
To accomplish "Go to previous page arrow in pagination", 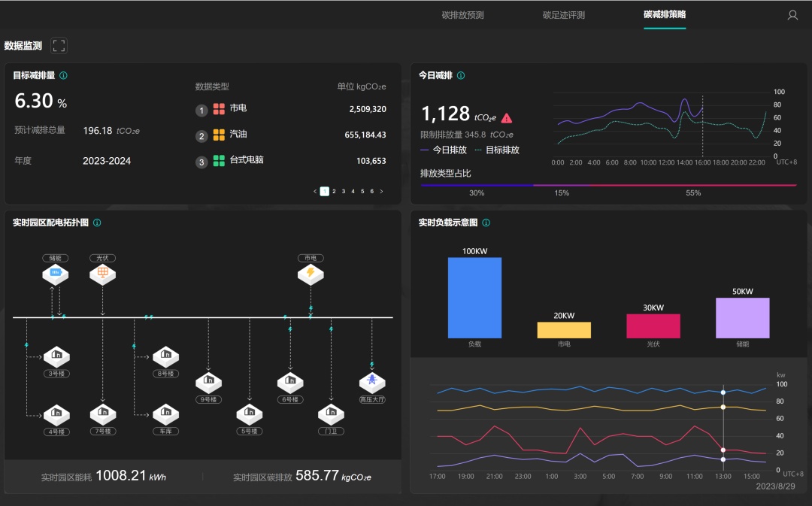I will pyautogui.click(x=315, y=191).
